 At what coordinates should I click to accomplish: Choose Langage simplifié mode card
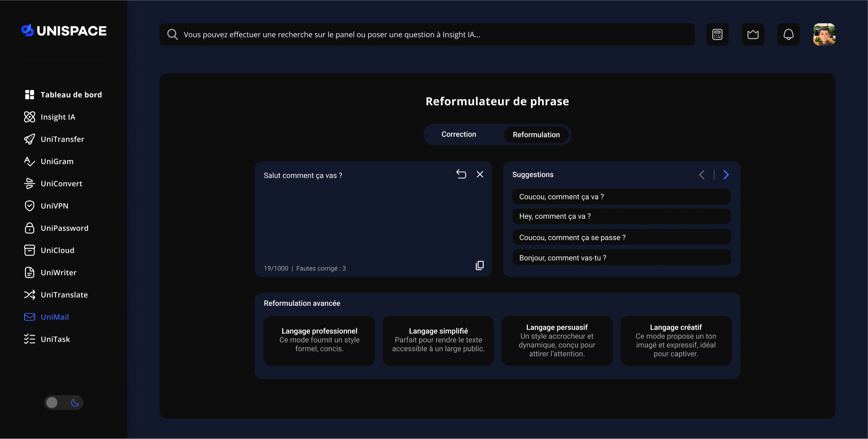[x=438, y=341]
